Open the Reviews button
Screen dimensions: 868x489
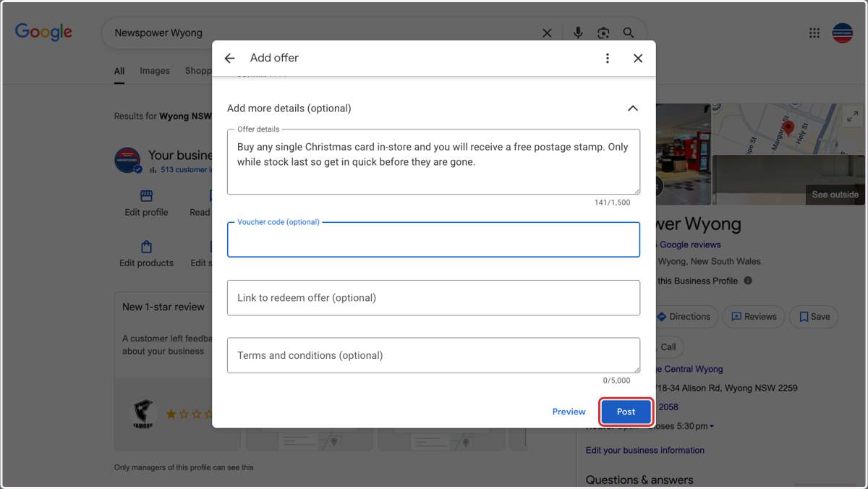753,317
